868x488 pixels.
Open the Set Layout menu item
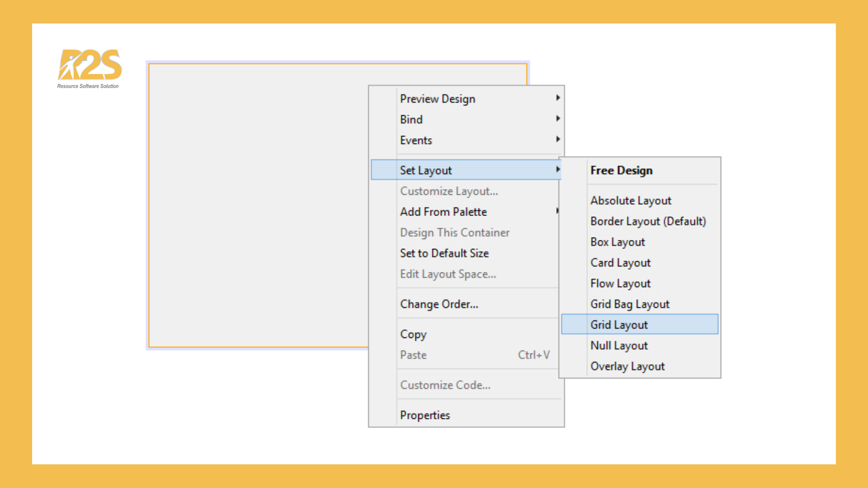tap(426, 170)
